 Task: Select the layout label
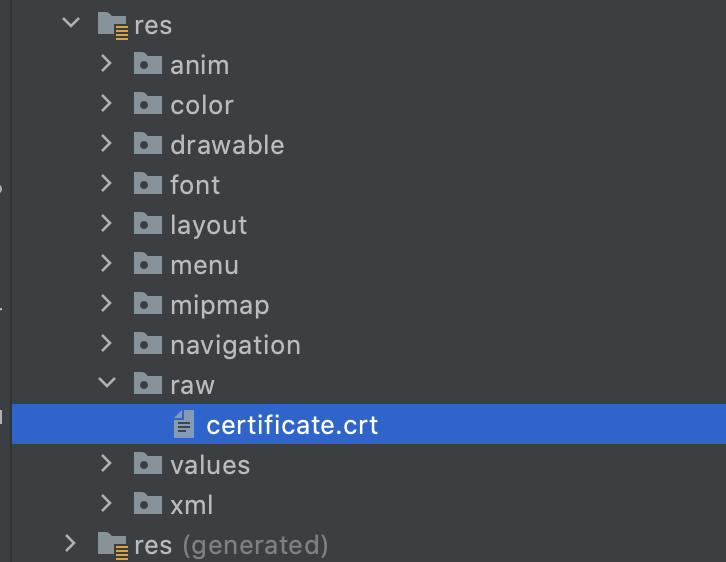(x=208, y=226)
